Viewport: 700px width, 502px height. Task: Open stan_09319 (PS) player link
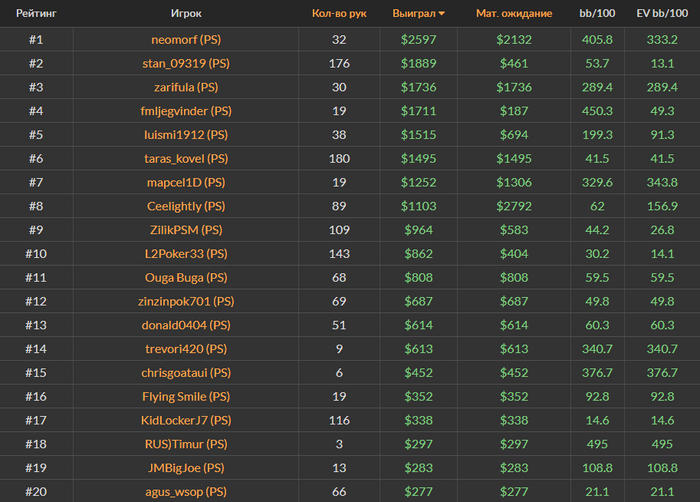[185, 64]
